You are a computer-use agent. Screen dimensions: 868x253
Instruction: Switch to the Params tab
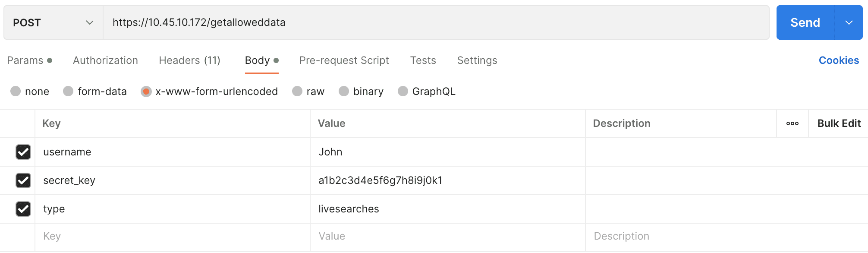pyautogui.click(x=25, y=60)
